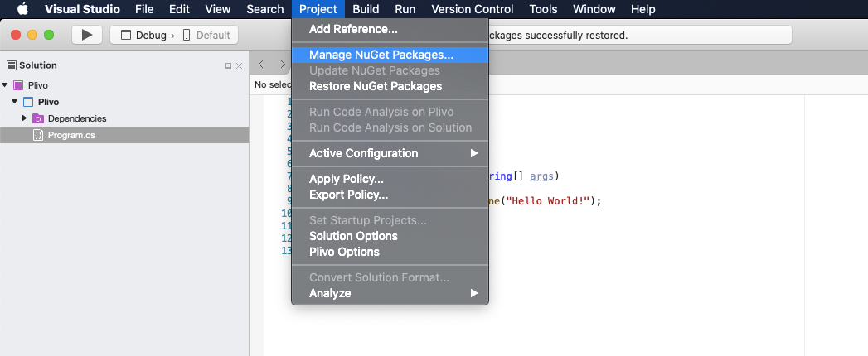Viewport: 868px width, 356px height.
Task: Click the Program.cs file icon
Action: [38, 135]
